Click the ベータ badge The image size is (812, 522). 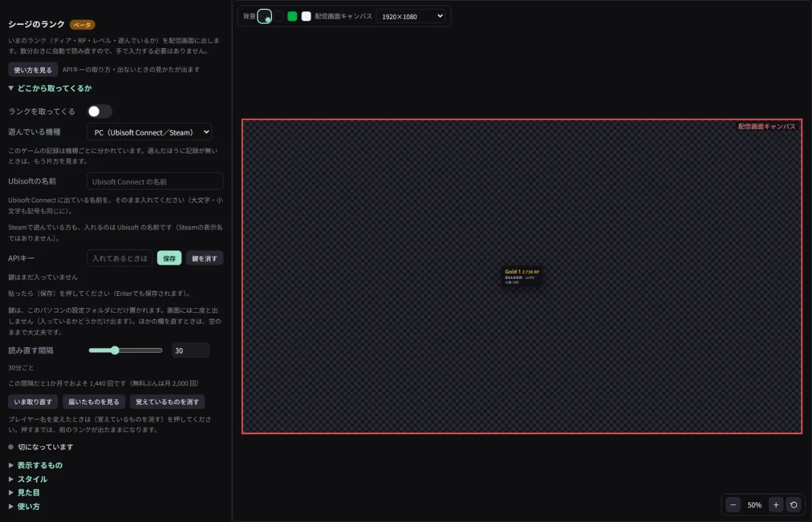click(x=83, y=24)
